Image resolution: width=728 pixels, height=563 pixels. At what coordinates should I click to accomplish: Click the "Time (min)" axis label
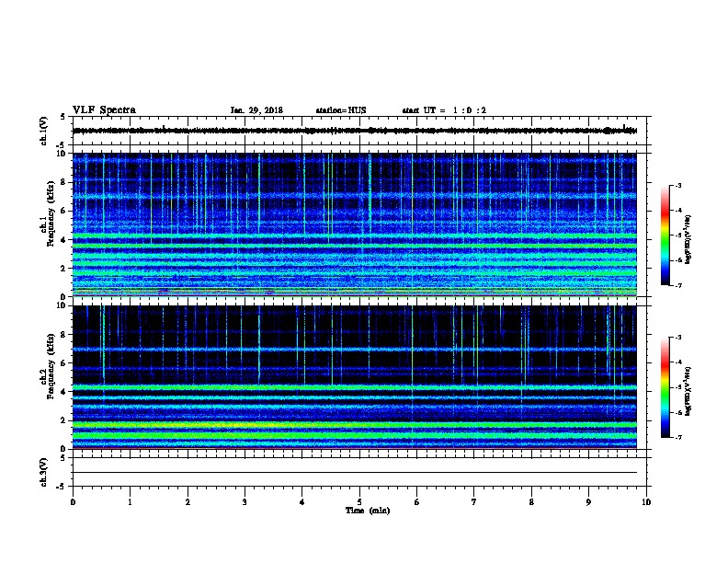point(368,511)
